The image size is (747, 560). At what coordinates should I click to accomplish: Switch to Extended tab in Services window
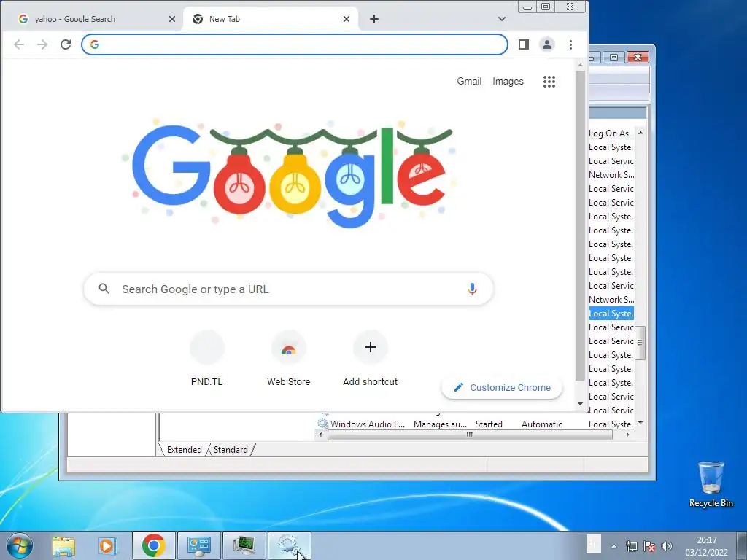click(x=184, y=450)
